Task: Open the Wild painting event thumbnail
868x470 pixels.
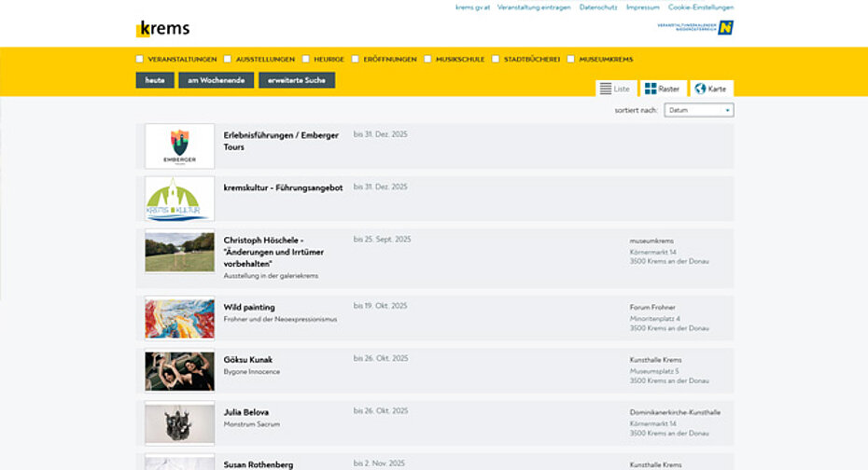Action: [x=179, y=318]
